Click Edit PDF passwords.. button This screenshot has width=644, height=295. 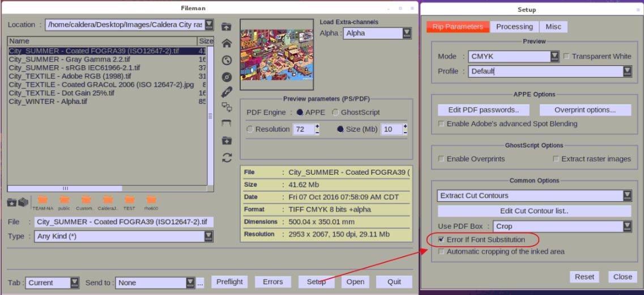[x=483, y=110]
